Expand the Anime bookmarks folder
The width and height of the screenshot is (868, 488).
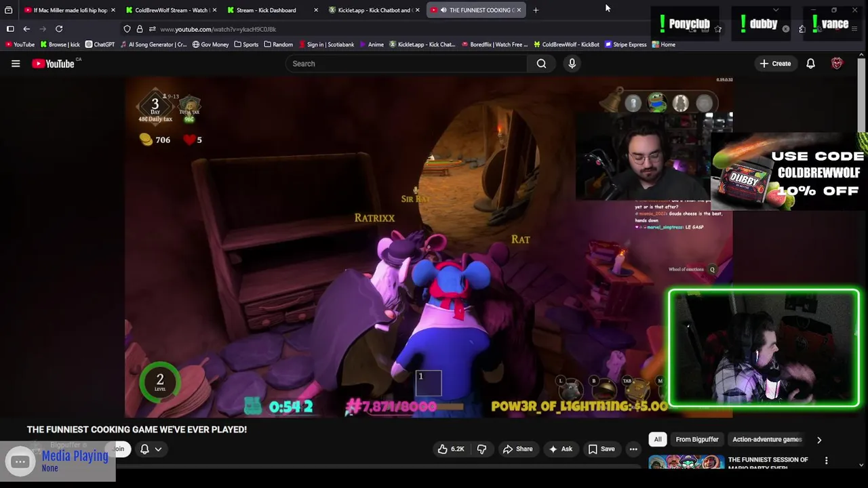(371, 45)
